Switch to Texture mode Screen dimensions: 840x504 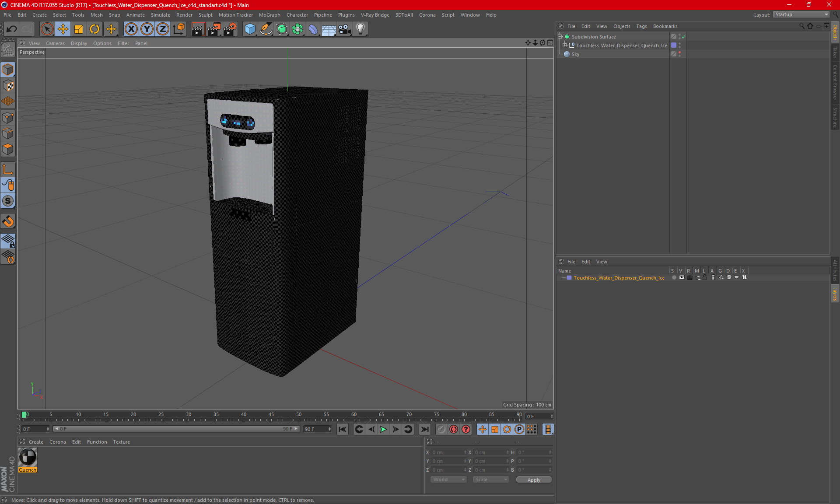8,86
